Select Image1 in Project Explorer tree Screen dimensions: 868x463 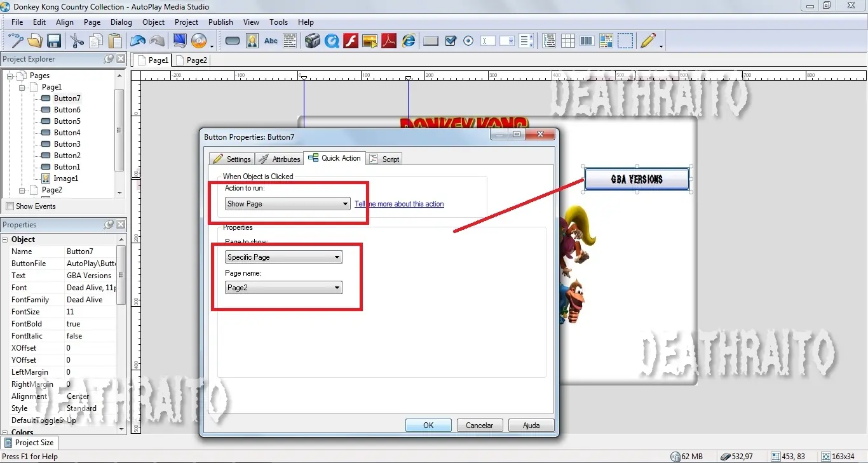coord(66,178)
